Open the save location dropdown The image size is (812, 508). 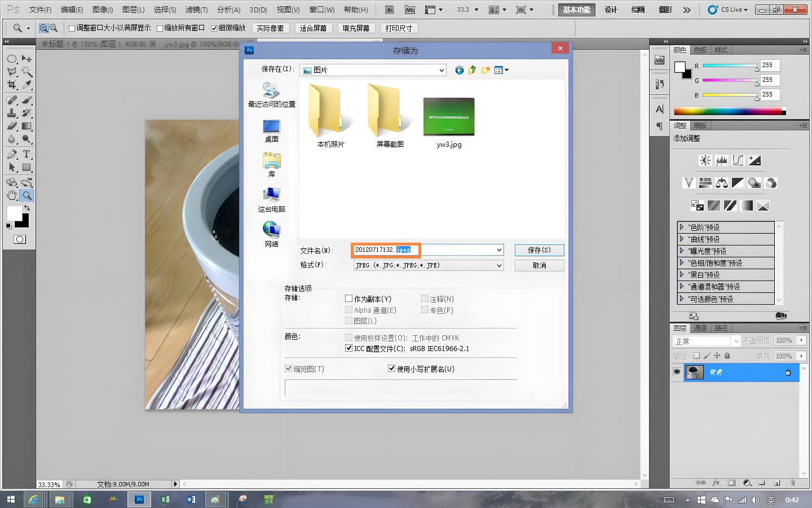tap(441, 70)
